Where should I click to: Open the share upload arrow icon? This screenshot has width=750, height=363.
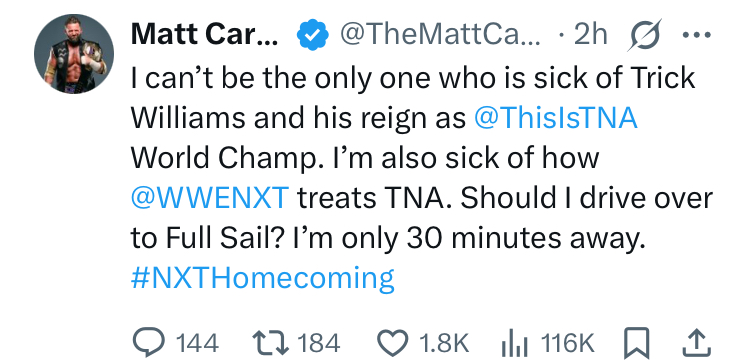[696, 343]
